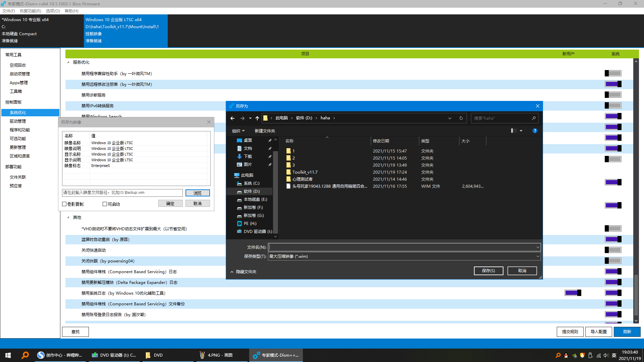Viewport: 644px width, 362px height.
Task: Open 文件(F) menu
Action: point(9,11)
